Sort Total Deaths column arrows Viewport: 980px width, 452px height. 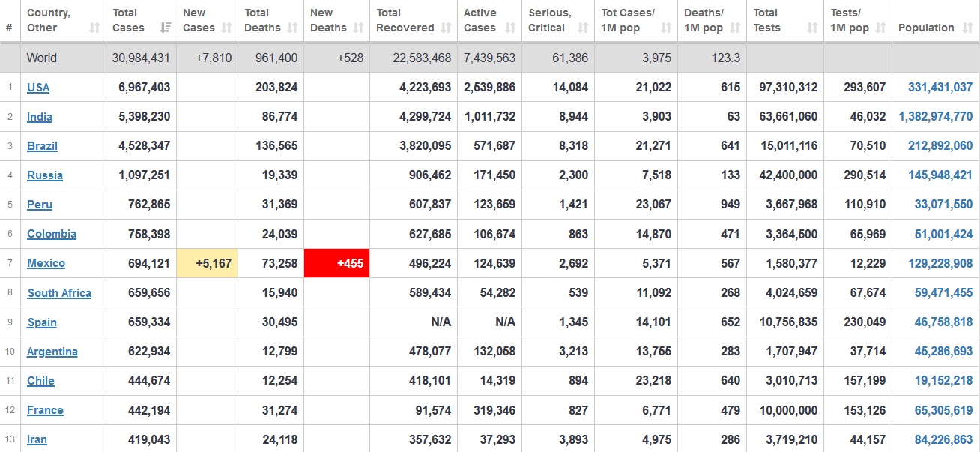pyautogui.click(x=293, y=28)
